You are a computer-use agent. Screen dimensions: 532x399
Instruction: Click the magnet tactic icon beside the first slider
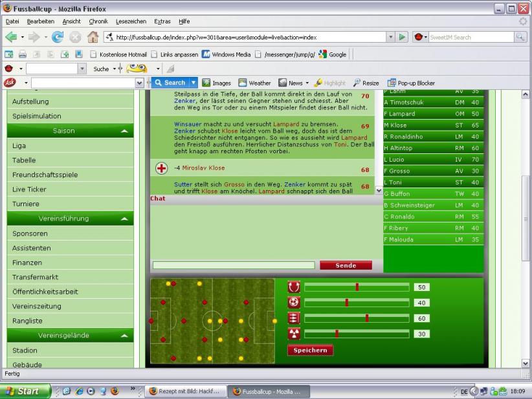point(294,286)
